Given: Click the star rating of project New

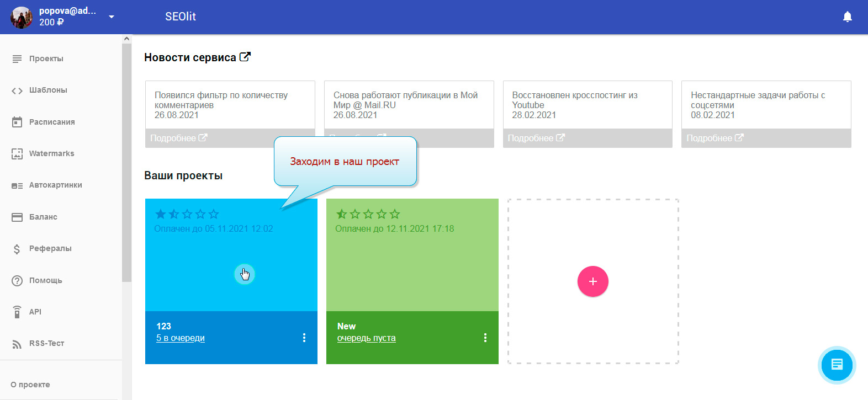Looking at the screenshot, I should (368, 214).
